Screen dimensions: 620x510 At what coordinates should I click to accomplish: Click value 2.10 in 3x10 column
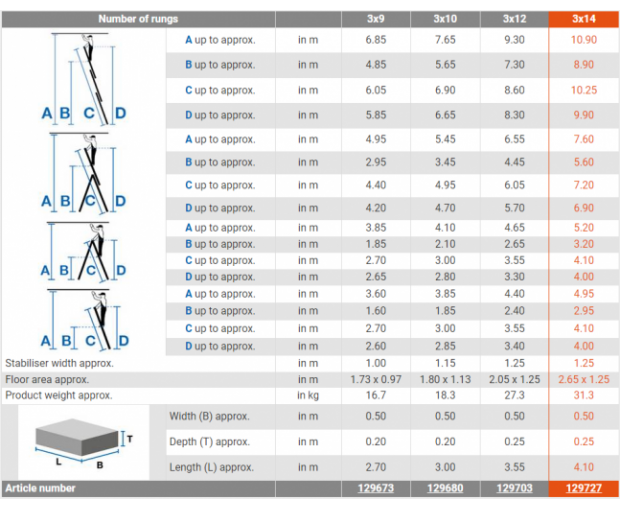[445, 244]
